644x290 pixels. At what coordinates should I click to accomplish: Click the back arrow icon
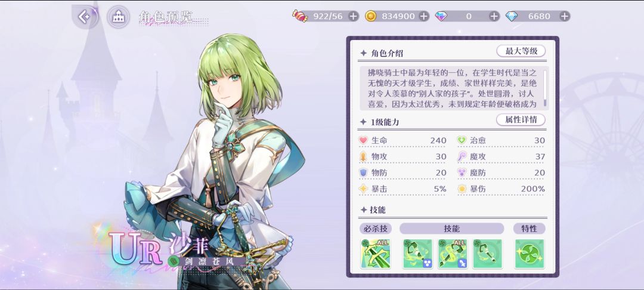[x=85, y=17]
